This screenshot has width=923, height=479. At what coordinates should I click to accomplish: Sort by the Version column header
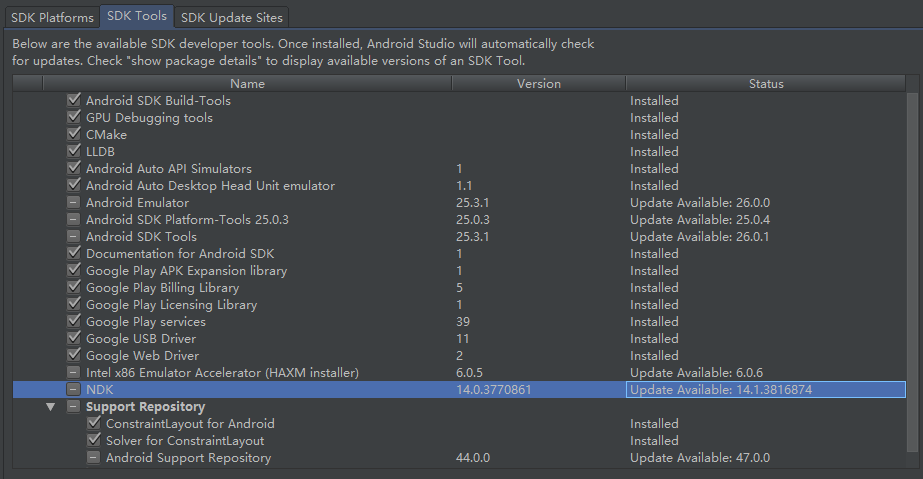[538, 84]
